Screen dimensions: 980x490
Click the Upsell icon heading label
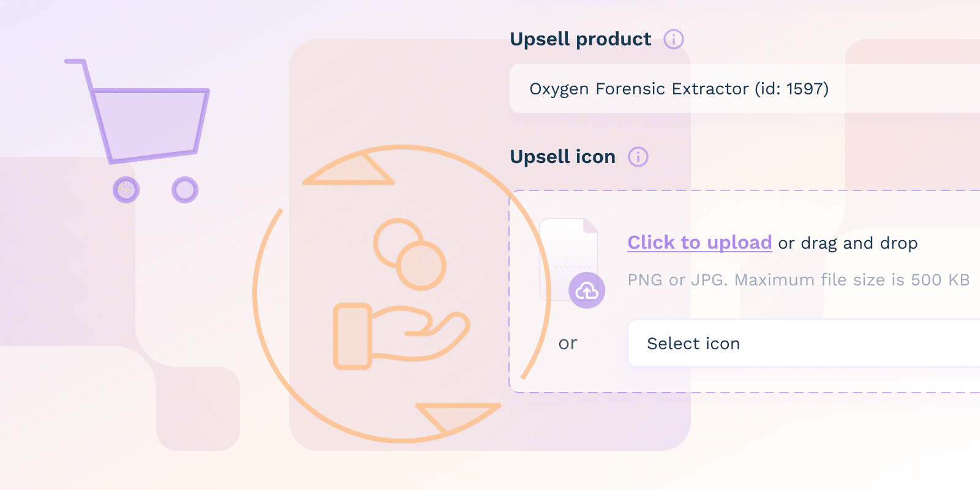tap(563, 157)
